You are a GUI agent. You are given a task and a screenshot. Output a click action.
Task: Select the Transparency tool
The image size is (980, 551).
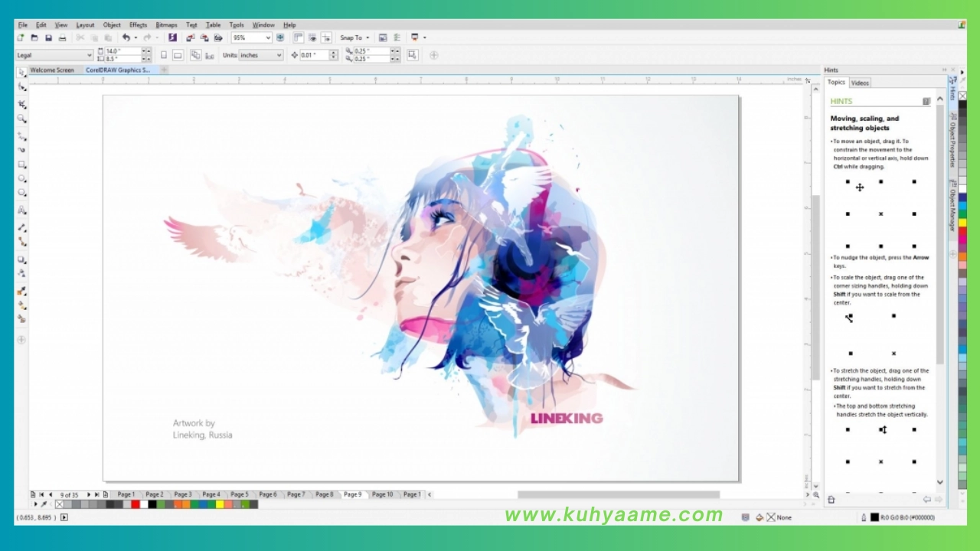pos(21,273)
